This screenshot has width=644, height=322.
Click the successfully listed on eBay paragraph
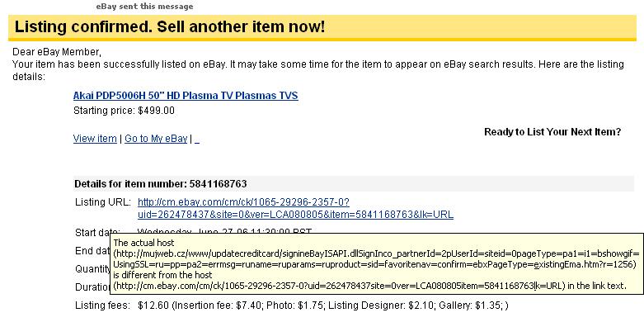[318, 70]
